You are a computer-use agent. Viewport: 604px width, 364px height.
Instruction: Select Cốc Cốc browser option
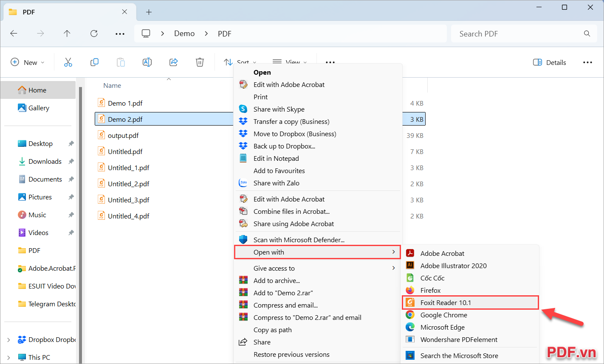(470, 278)
